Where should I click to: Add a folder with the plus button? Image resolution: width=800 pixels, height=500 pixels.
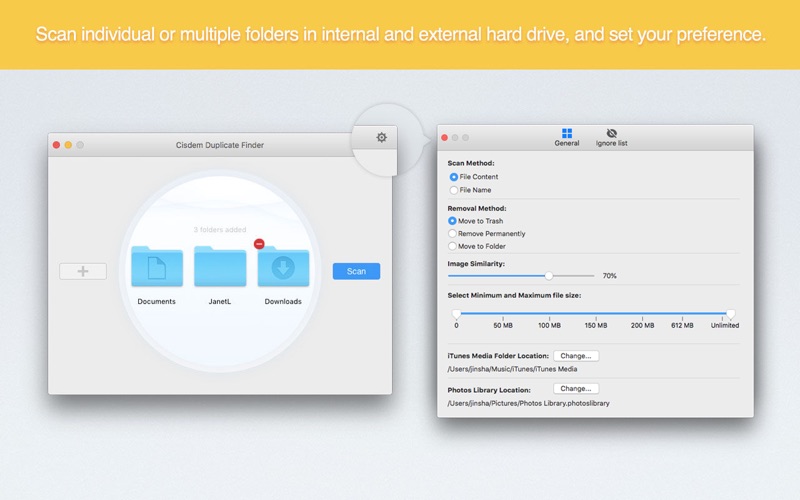tap(83, 271)
